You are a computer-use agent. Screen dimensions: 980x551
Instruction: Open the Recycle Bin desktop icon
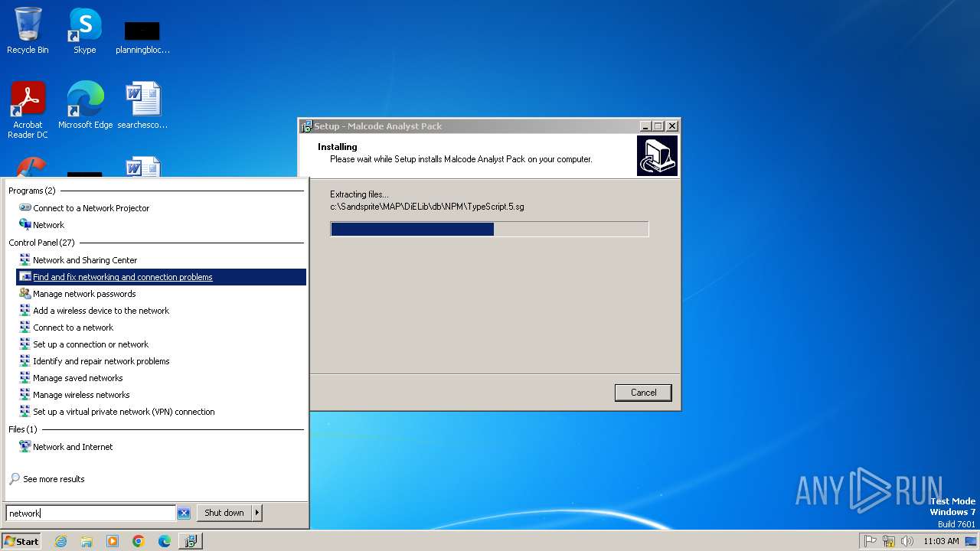tap(28, 31)
